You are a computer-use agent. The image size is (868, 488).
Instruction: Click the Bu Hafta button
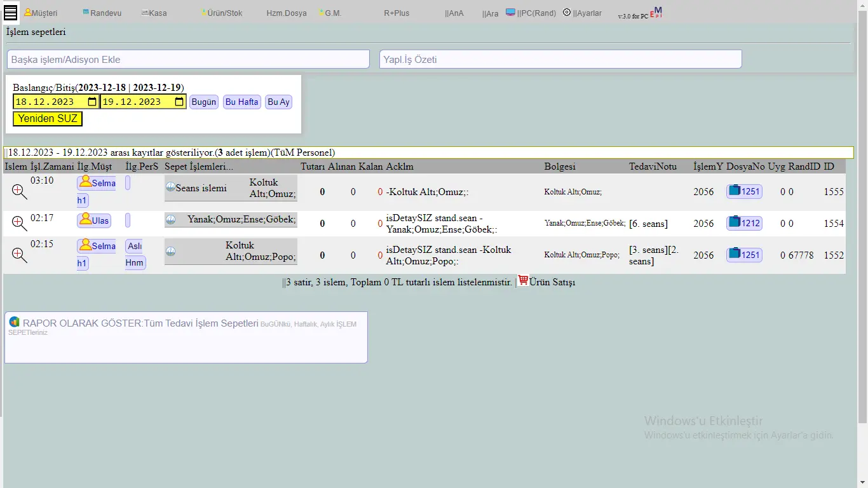point(241,102)
